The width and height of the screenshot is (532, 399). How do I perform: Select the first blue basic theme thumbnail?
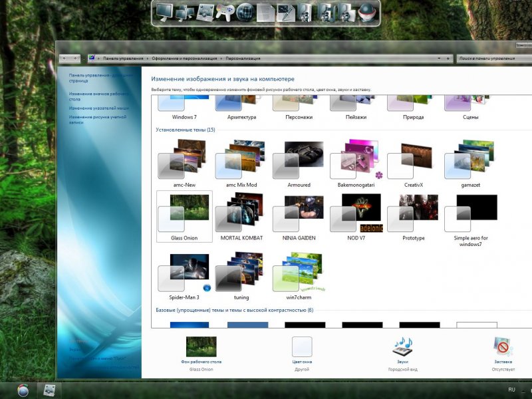190,325
